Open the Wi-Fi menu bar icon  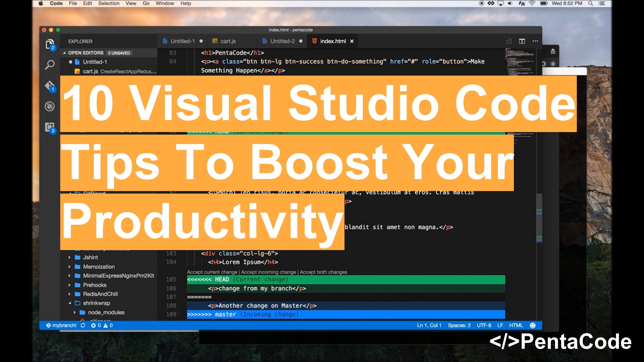click(532, 3)
